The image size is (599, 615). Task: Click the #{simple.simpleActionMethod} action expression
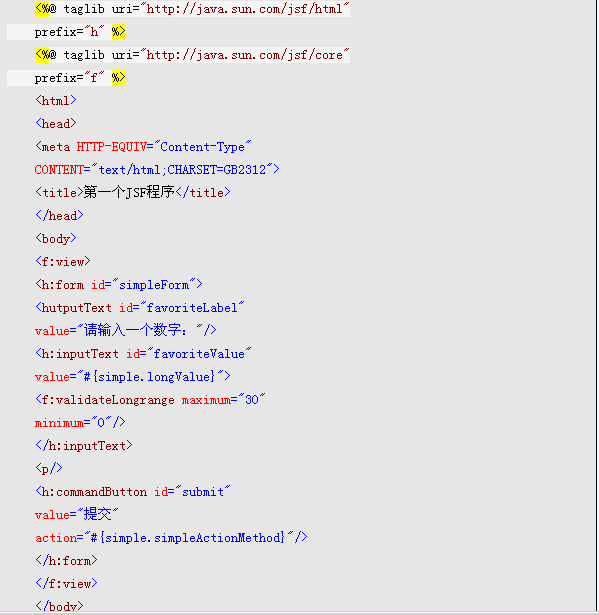188,537
